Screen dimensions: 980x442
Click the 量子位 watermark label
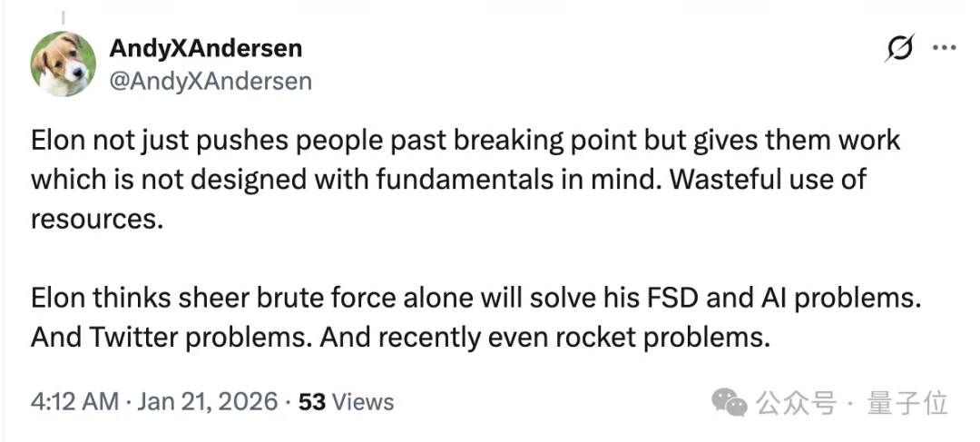tap(907, 401)
